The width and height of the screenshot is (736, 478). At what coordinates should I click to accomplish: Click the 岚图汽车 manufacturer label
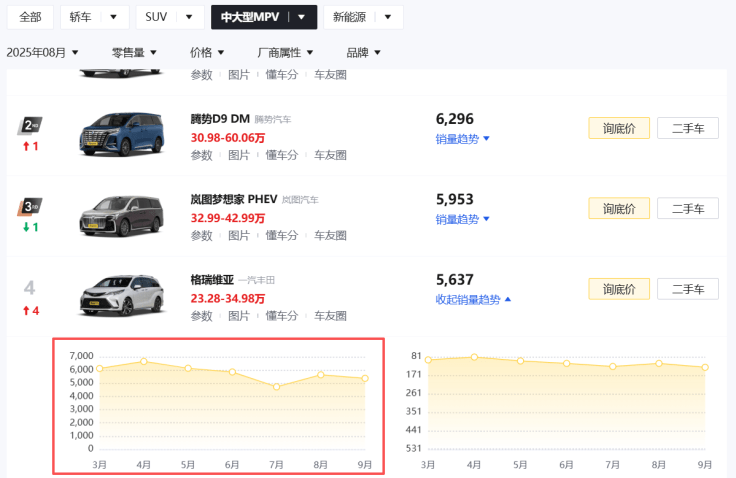coord(300,200)
